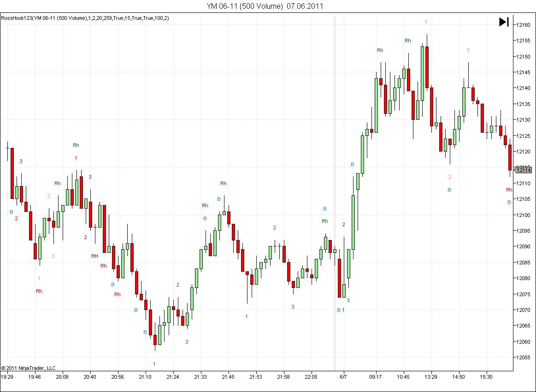536x392 pixels.
Task: Click time axis label 21:24
Action: (173, 377)
